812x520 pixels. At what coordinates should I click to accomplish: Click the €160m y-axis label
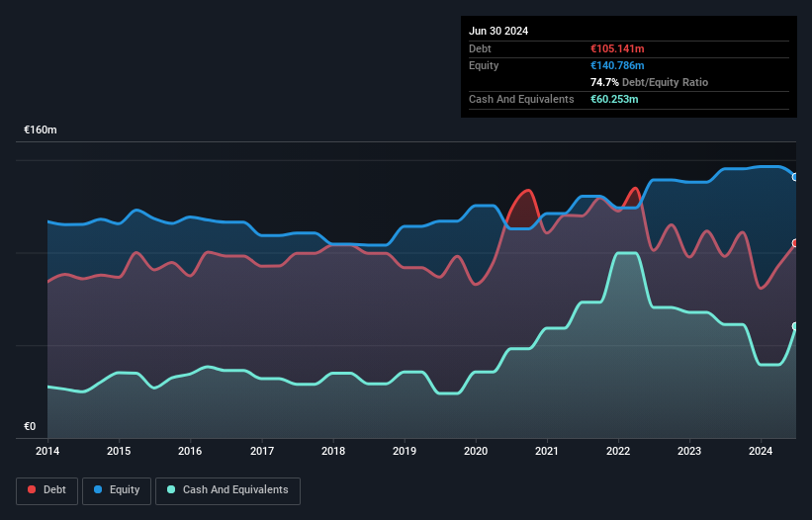point(41,130)
